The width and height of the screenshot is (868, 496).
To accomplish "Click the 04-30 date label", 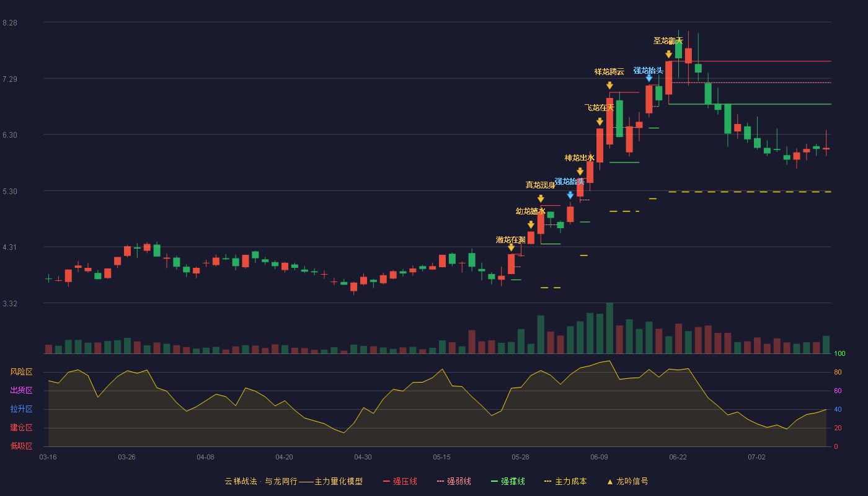I will click(363, 457).
